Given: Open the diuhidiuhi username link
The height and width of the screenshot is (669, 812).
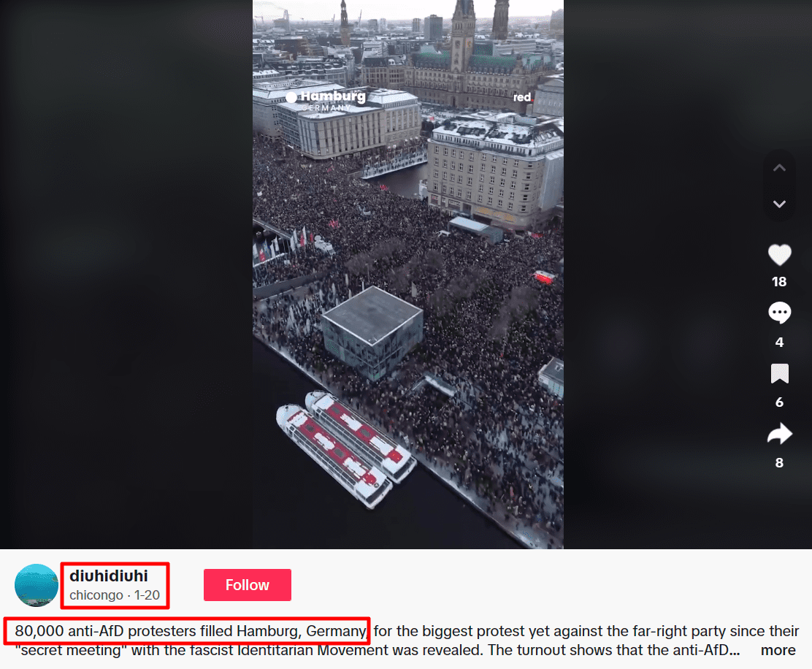Looking at the screenshot, I should point(109,576).
